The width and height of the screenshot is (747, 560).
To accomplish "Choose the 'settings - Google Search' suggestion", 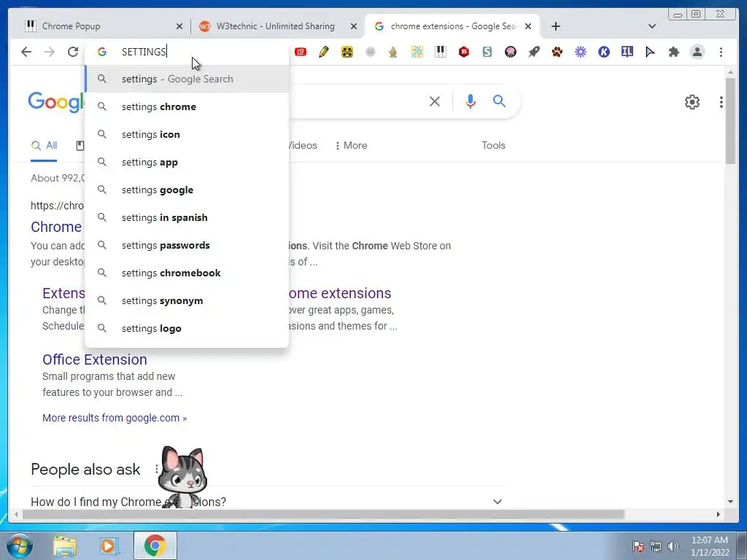I will click(187, 79).
